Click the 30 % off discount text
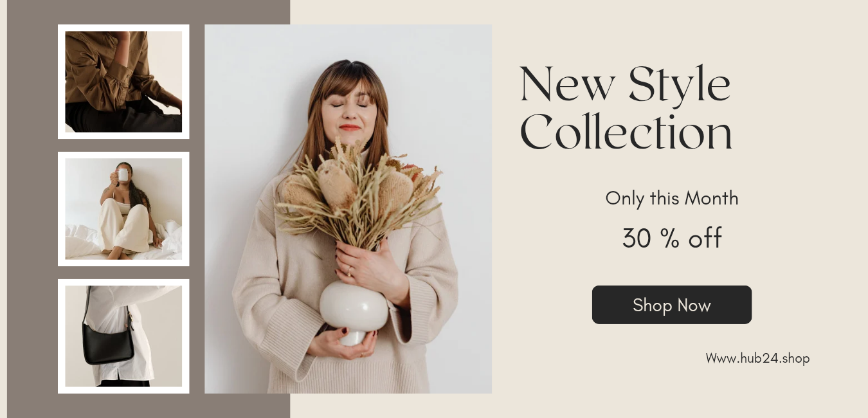The height and width of the screenshot is (418, 868). [x=672, y=238]
